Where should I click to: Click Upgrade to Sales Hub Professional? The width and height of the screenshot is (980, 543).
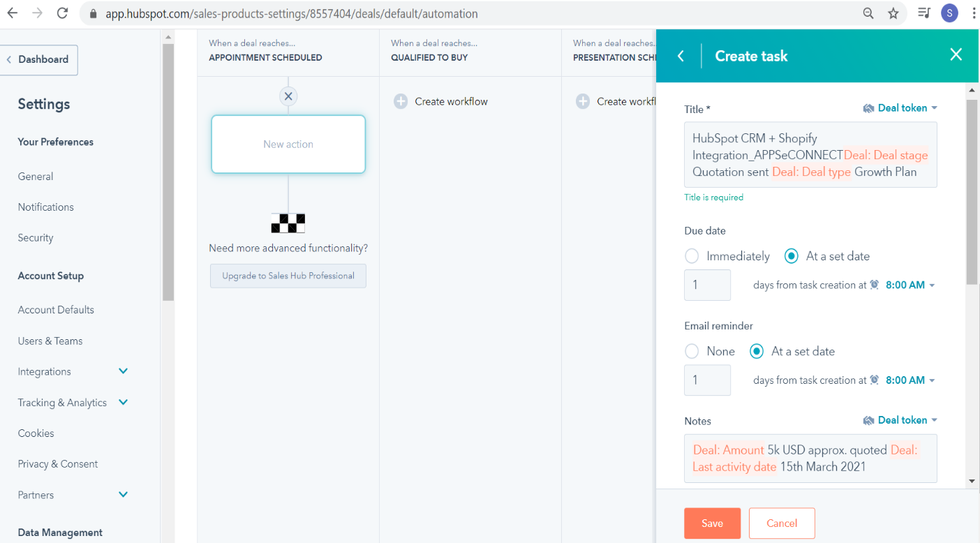click(x=288, y=276)
